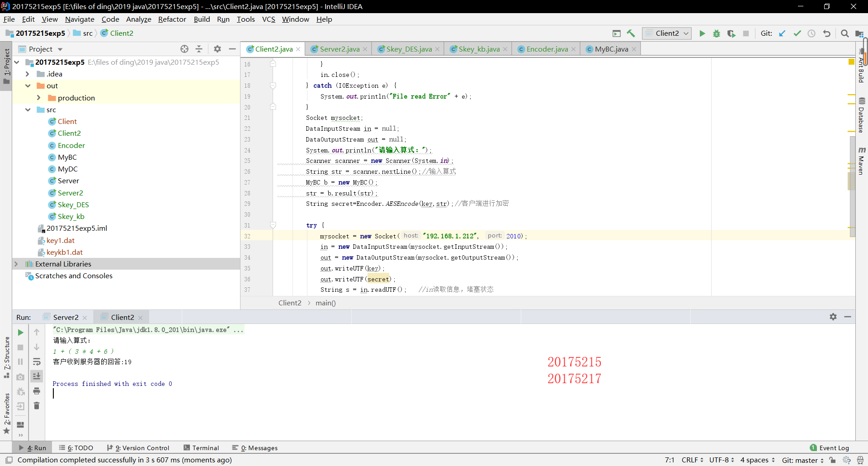Click main() in editor breadcrumb
This screenshot has width=868, height=466.
pyautogui.click(x=325, y=303)
